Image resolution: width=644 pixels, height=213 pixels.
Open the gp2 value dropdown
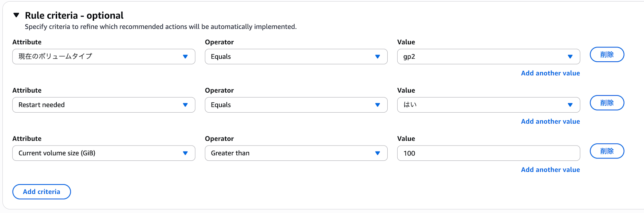coord(488,56)
